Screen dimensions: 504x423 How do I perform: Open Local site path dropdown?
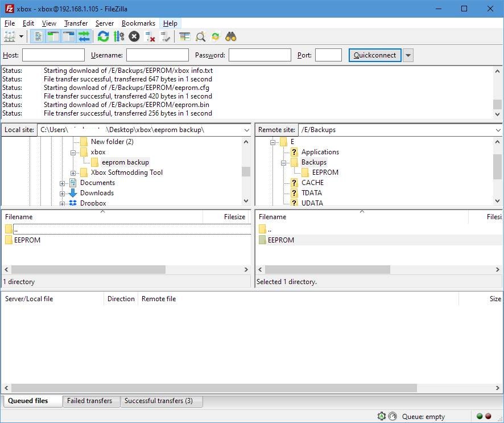(246, 130)
